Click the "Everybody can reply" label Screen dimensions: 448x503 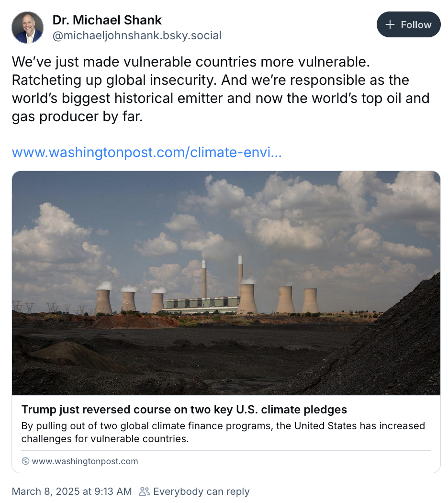coord(202,492)
